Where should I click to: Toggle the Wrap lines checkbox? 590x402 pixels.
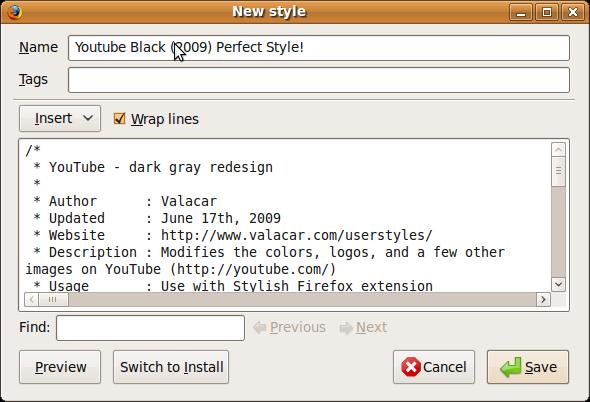tap(119, 119)
